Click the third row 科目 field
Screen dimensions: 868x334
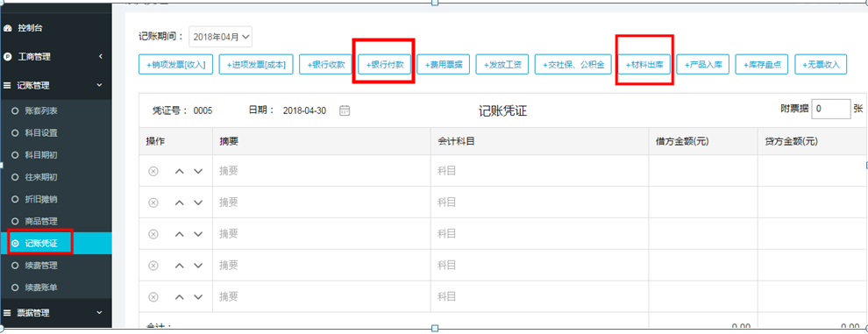click(x=540, y=234)
